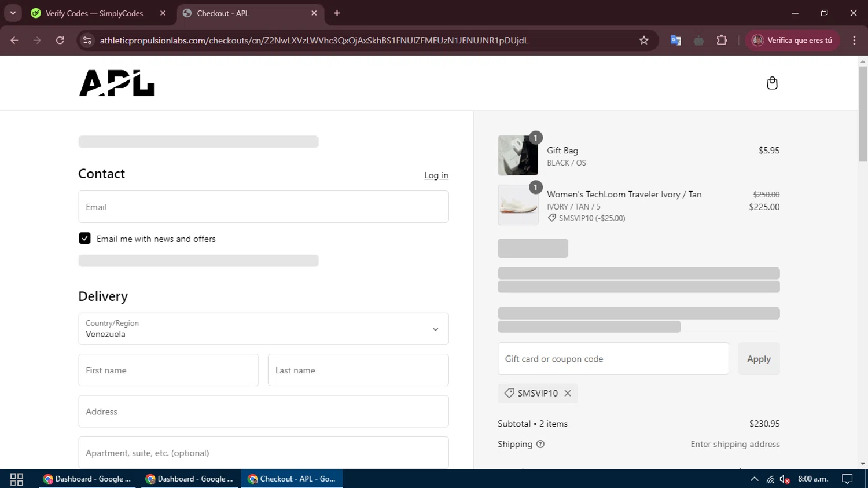The height and width of the screenshot is (488, 868).
Task: Focus the Apartment, suite, etc. field
Action: click(263, 453)
